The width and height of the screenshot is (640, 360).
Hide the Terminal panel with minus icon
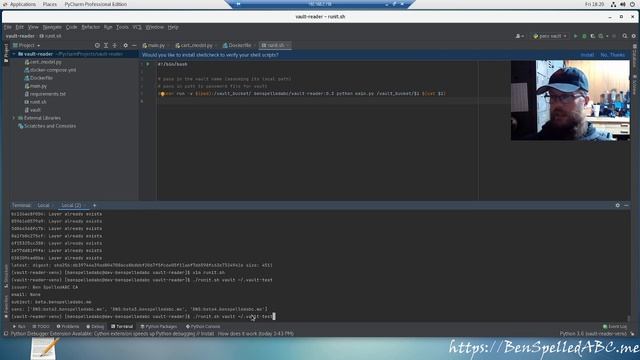point(626,205)
